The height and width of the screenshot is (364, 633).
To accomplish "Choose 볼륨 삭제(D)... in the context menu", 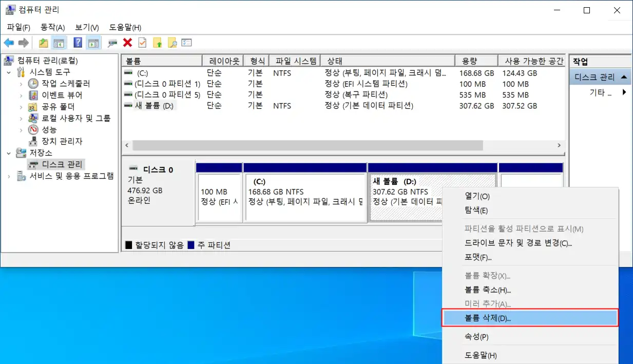I will pyautogui.click(x=530, y=318).
